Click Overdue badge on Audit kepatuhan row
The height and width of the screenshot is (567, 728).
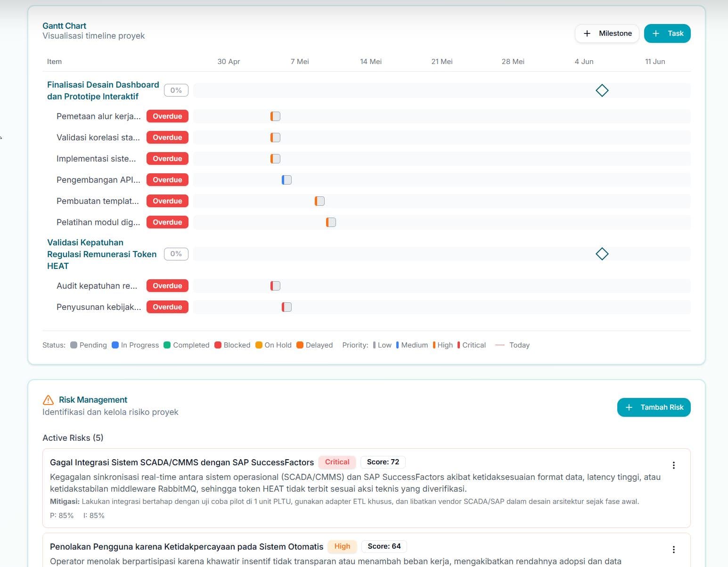(x=167, y=286)
